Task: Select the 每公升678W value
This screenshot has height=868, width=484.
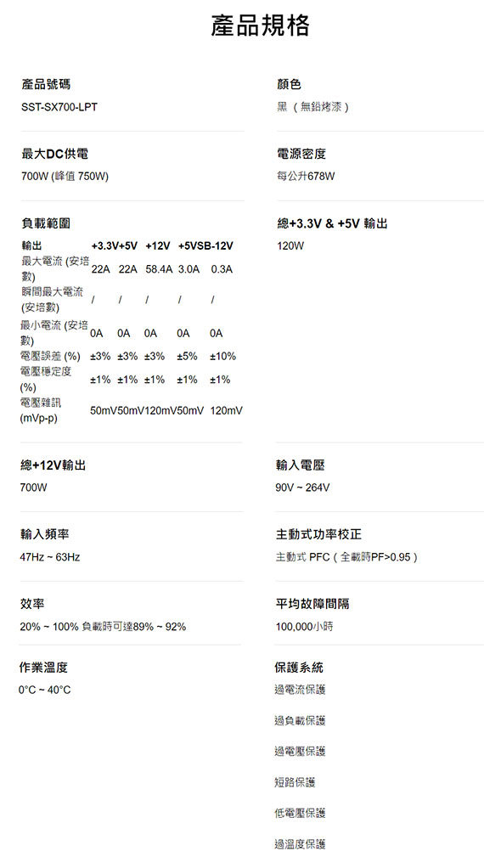Action: click(306, 177)
